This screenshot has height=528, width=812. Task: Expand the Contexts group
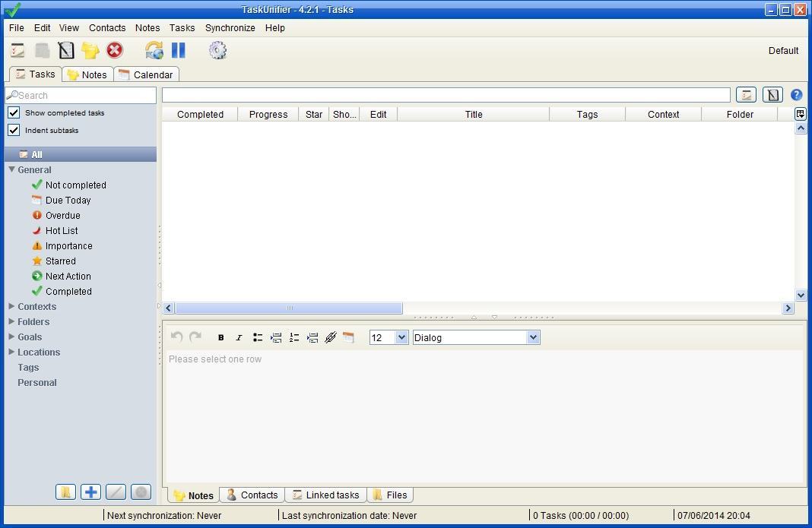point(11,306)
